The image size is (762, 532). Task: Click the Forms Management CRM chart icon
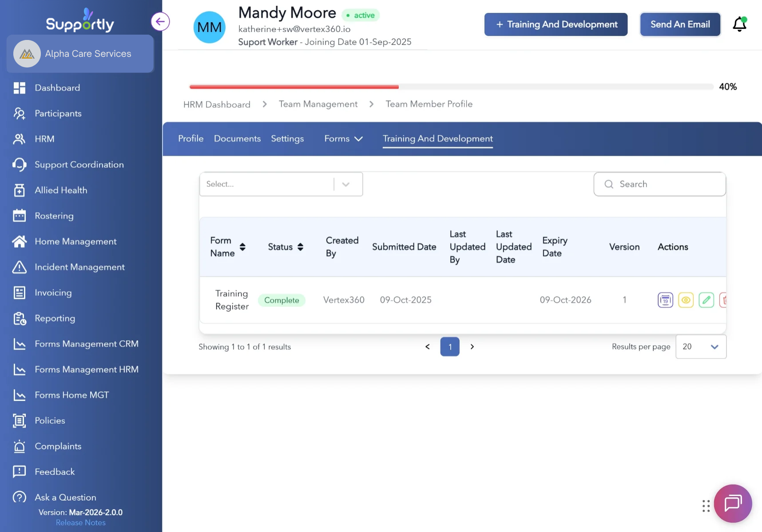click(20, 344)
